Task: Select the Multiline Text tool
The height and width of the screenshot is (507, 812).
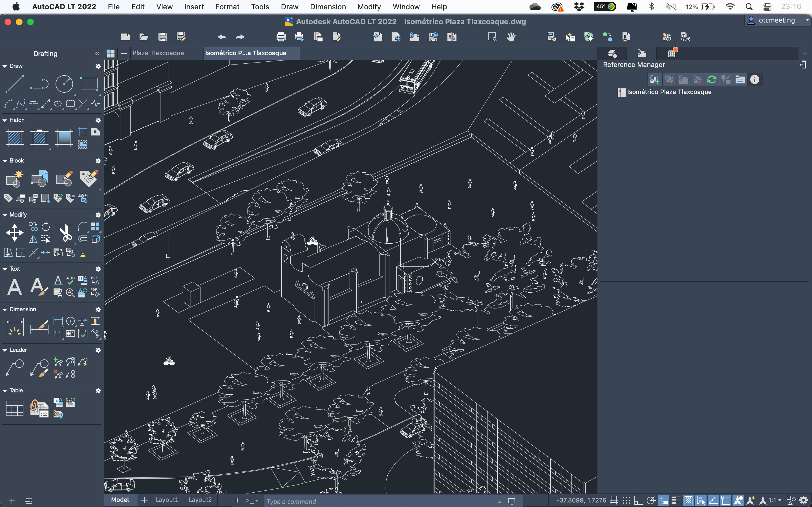Action: point(15,287)
